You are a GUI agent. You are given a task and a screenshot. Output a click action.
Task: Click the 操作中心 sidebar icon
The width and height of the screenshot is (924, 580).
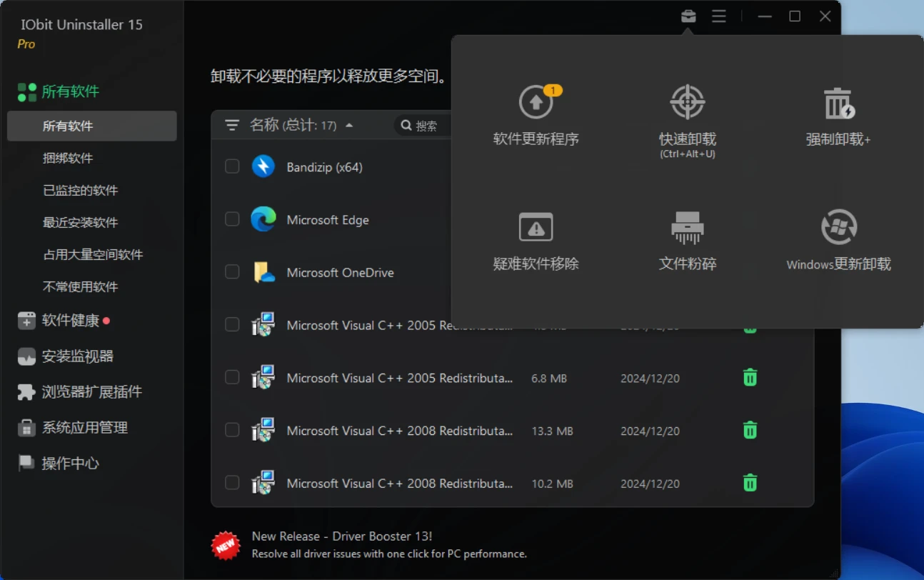point(26,464)
